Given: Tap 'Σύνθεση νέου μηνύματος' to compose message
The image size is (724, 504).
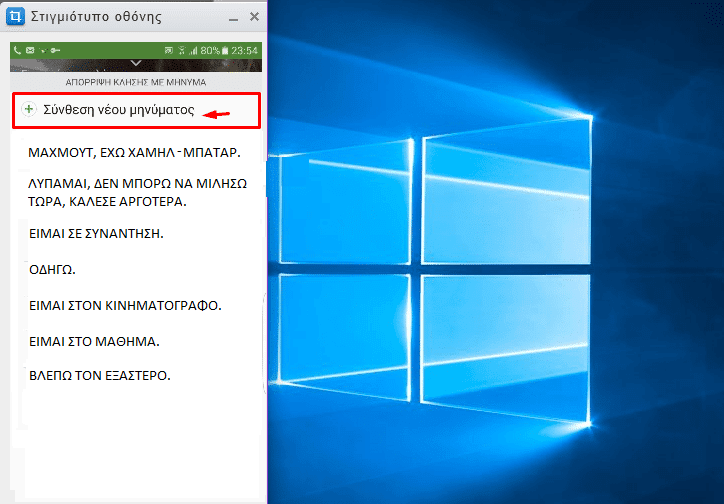Looking at the screenshot, I should click(136, 110).
